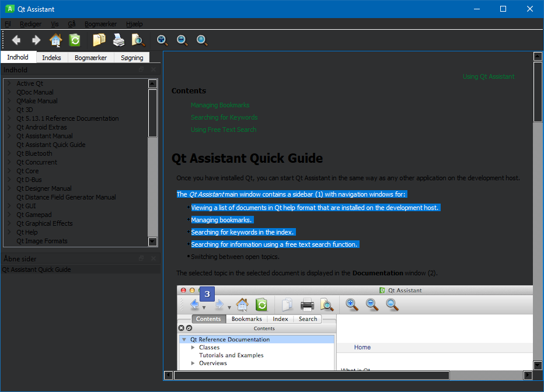The width and height of the screenshot is (544, 392).
Task: Open the Vis menu
Action: (55, 24)
